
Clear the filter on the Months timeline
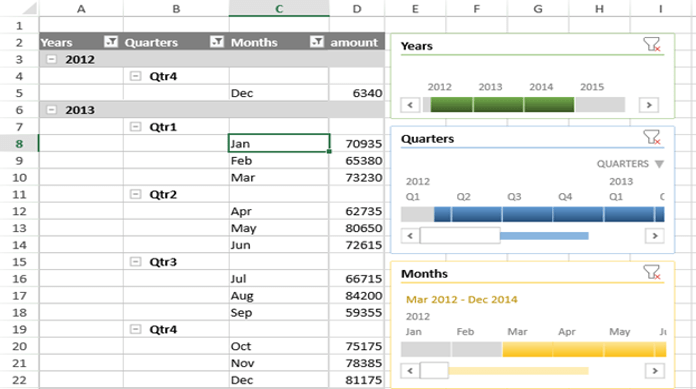point(652,272)
